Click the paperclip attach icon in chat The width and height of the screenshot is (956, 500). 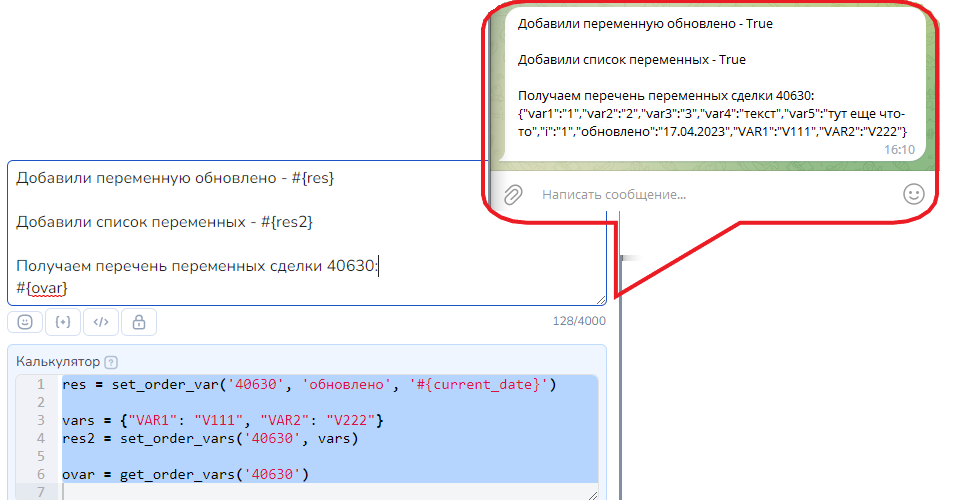(512, 194)
